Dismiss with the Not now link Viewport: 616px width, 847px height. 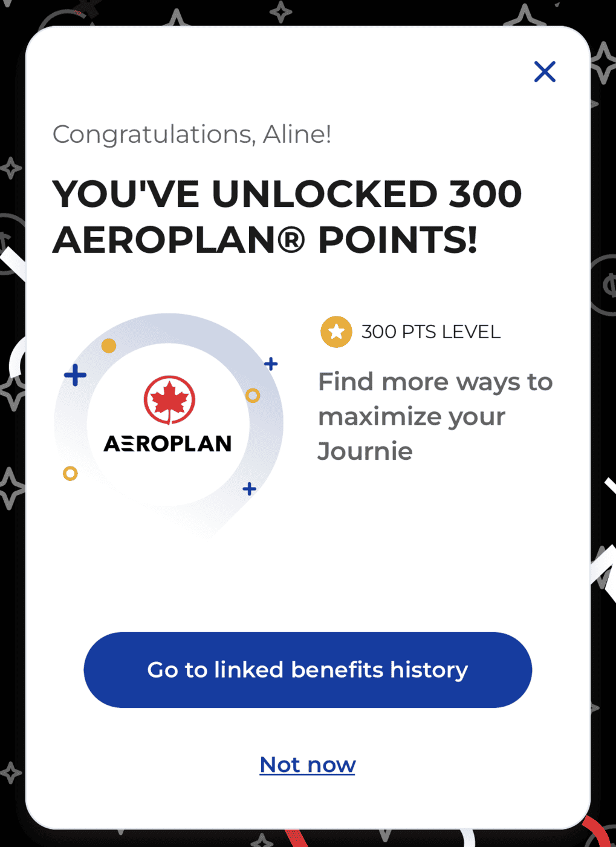pos(307,764)
